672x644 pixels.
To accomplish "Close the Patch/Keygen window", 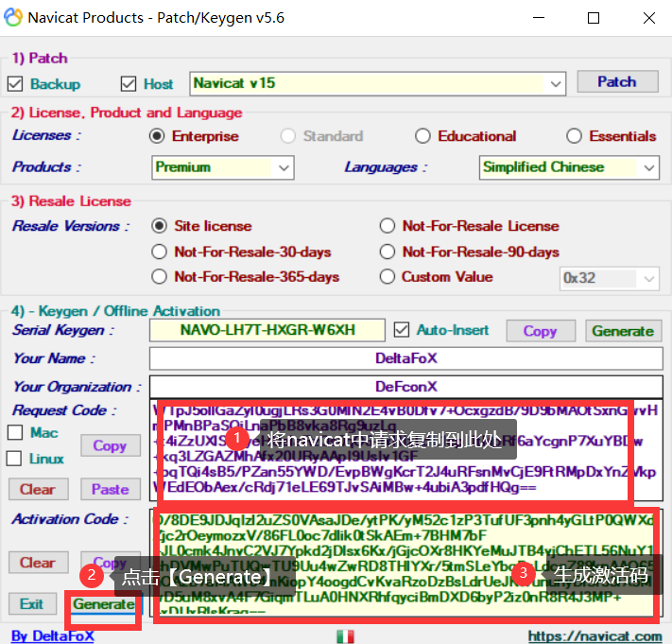I will point(649,18).
